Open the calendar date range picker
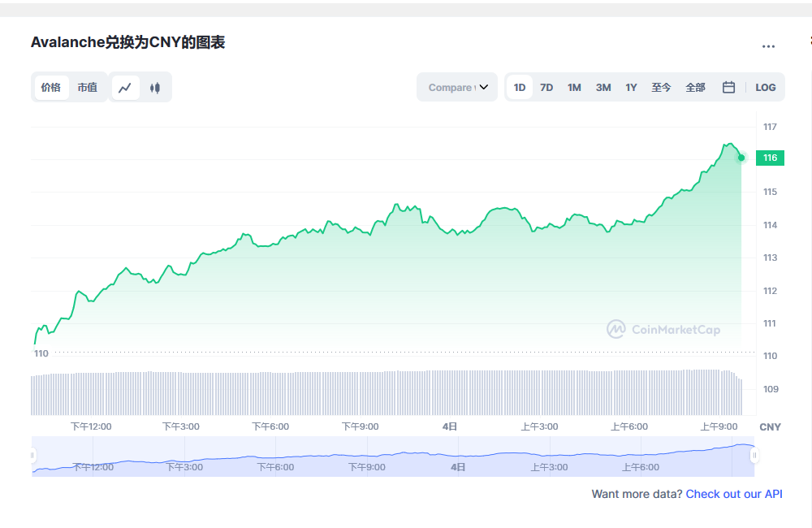Image resolution: width=812 pixels, height=528 pixels. point(728,87)
